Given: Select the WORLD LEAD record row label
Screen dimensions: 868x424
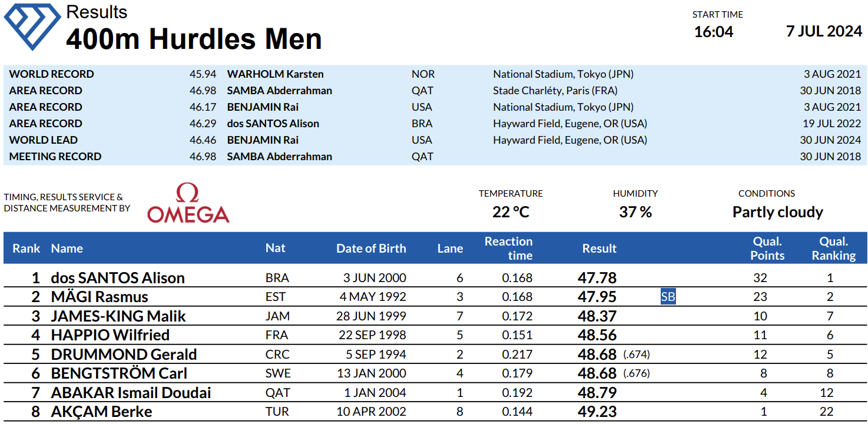Looking at the screenshot, I should (x=44, y=140).
